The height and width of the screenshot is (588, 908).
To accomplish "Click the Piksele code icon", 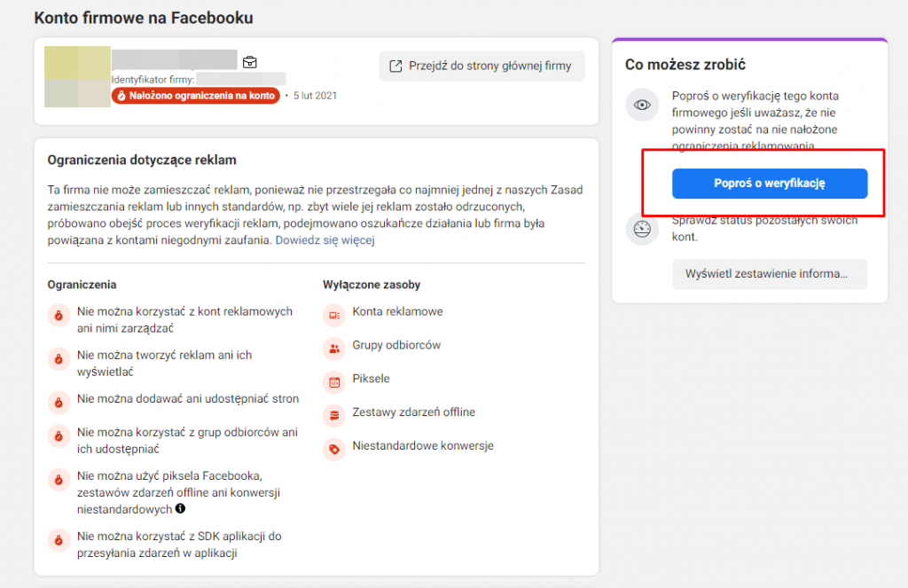I will [334, 382].
